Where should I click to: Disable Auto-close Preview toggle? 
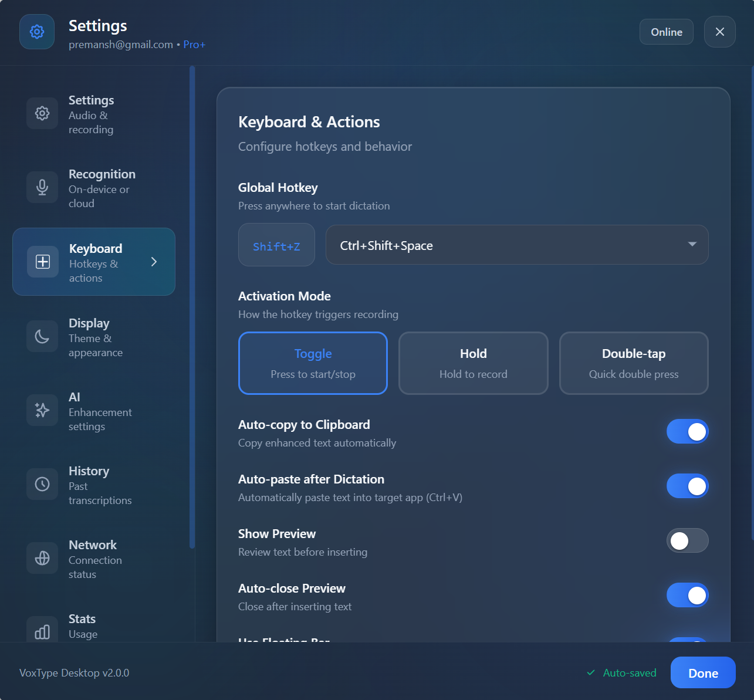click(687, 595)
